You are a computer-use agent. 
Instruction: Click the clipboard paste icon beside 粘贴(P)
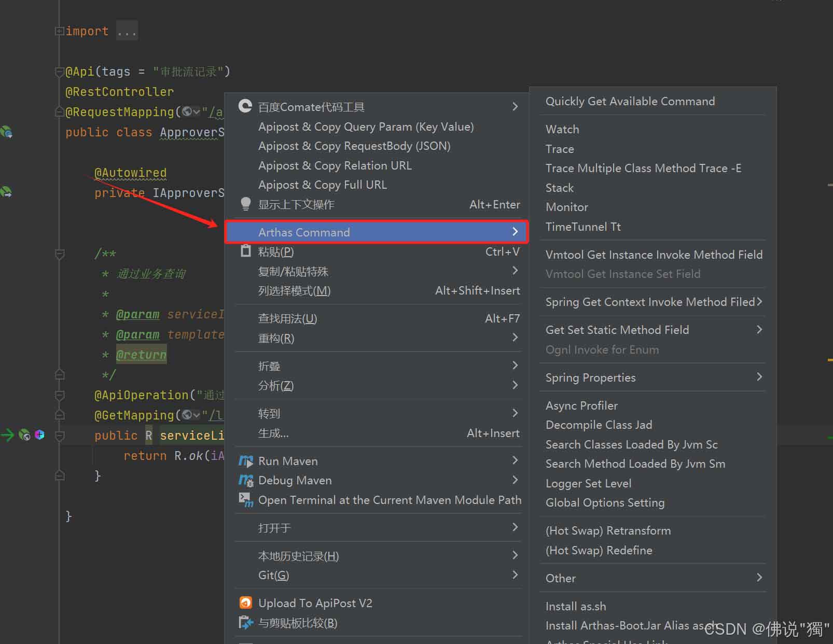tap(245, 251)
